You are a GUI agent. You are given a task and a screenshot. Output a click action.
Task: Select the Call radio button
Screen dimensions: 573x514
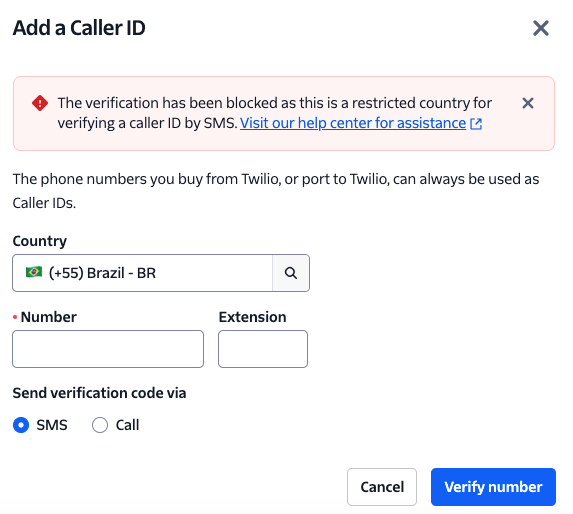(100, 425)
